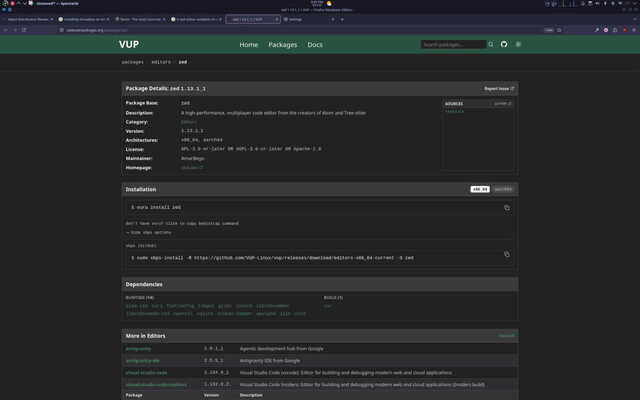Click the search magnifier icon in VUP header
The image size is (640, 400).
pos(491,44)
